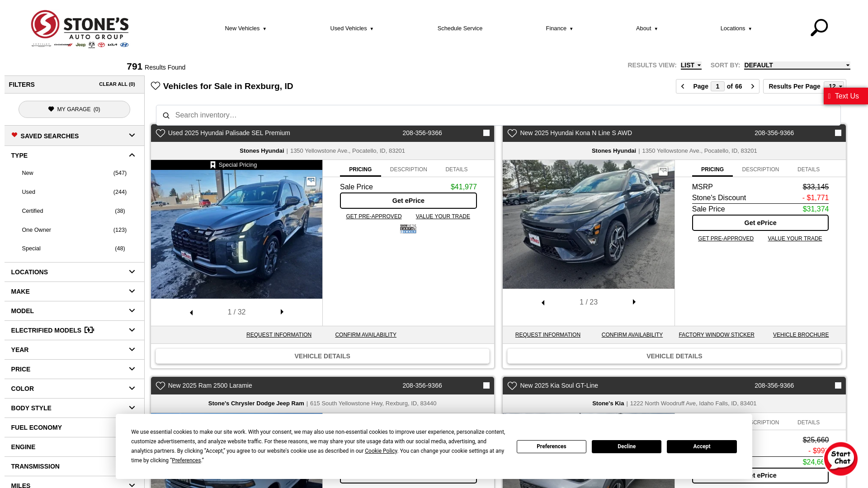Screen dimensions: 868x488
Task: Decline the cookie consent
Action: point(626,446)
